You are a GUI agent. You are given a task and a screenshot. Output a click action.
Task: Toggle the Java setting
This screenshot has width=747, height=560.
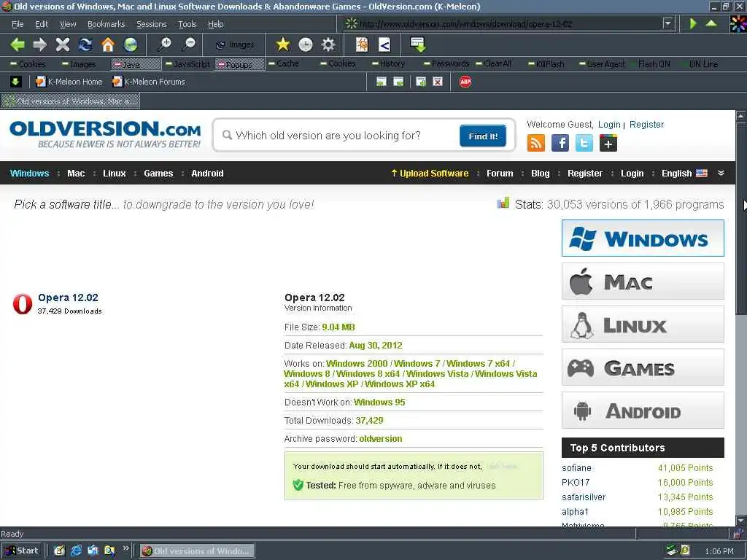tap(136, 64)
